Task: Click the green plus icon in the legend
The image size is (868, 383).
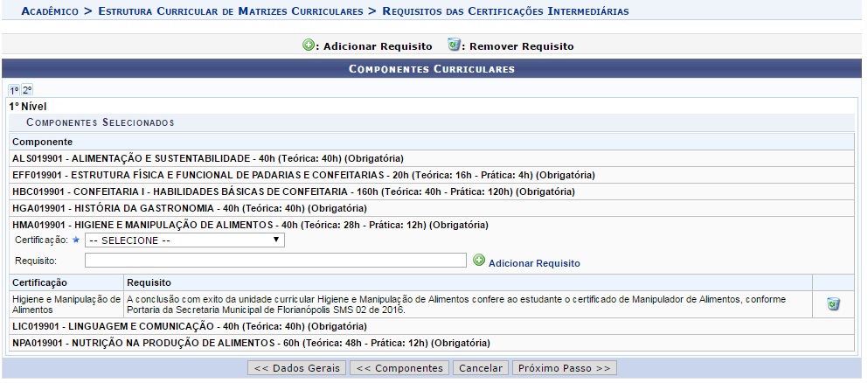Action: click(309, 45)
